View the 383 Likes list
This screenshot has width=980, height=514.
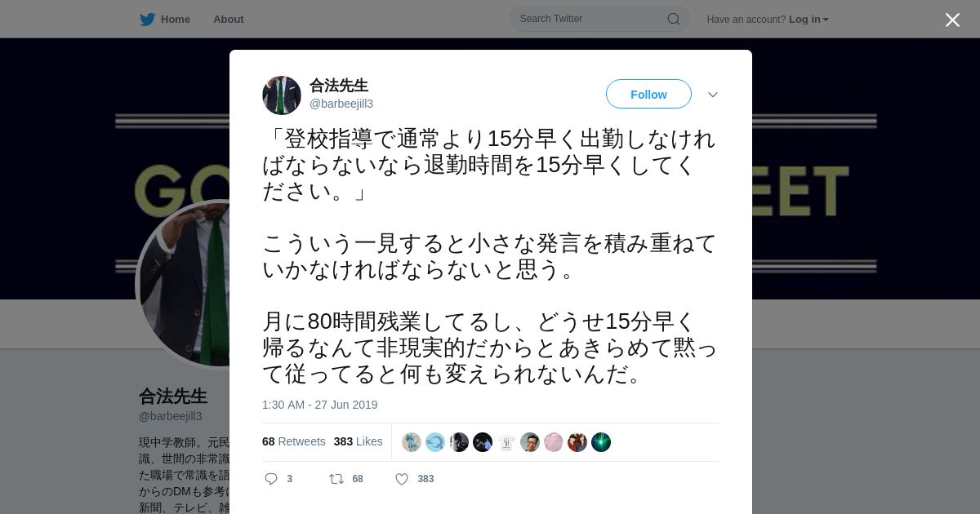pos(358,441)
